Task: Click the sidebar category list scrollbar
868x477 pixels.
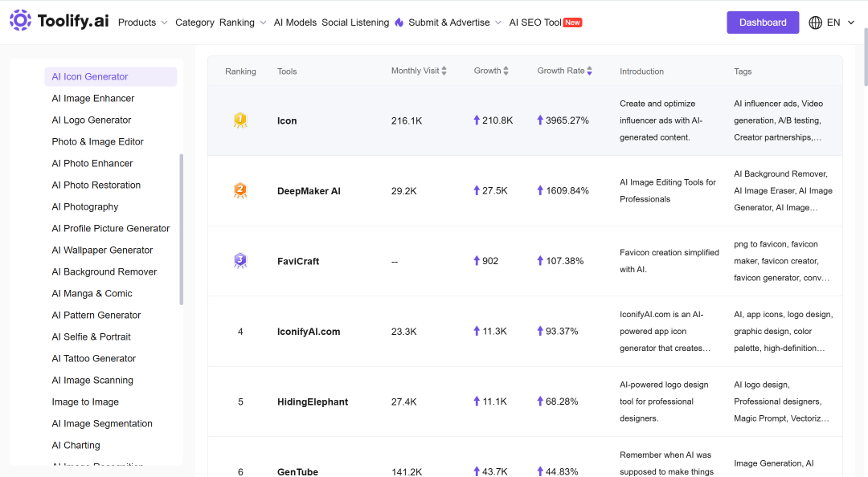Action: point(181,229)
